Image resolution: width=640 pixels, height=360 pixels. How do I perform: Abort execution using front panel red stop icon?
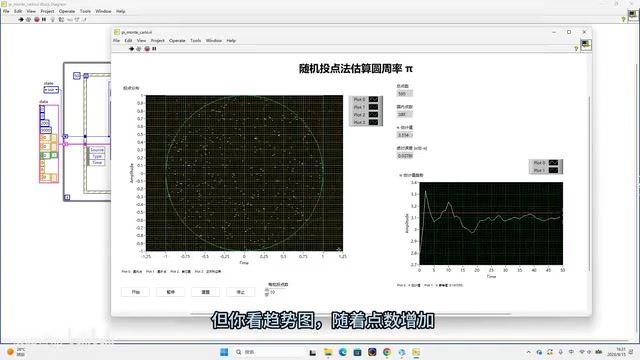pyautogui.click(x=147, y=49)
